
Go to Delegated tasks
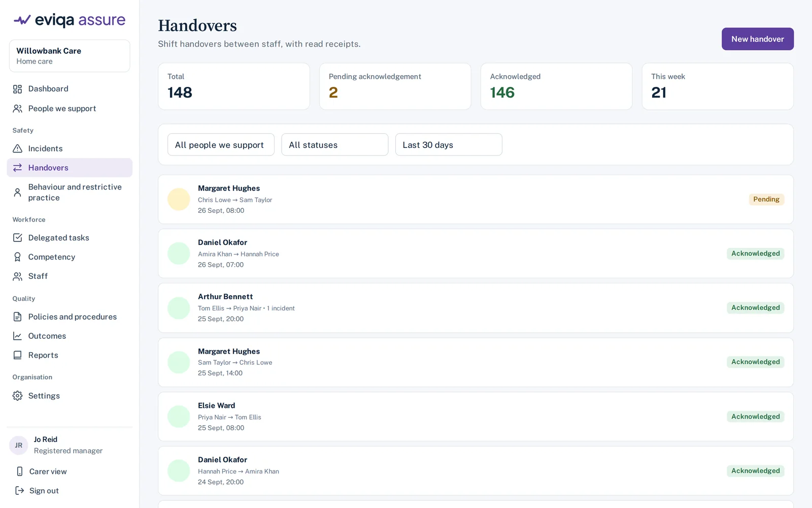70,238
